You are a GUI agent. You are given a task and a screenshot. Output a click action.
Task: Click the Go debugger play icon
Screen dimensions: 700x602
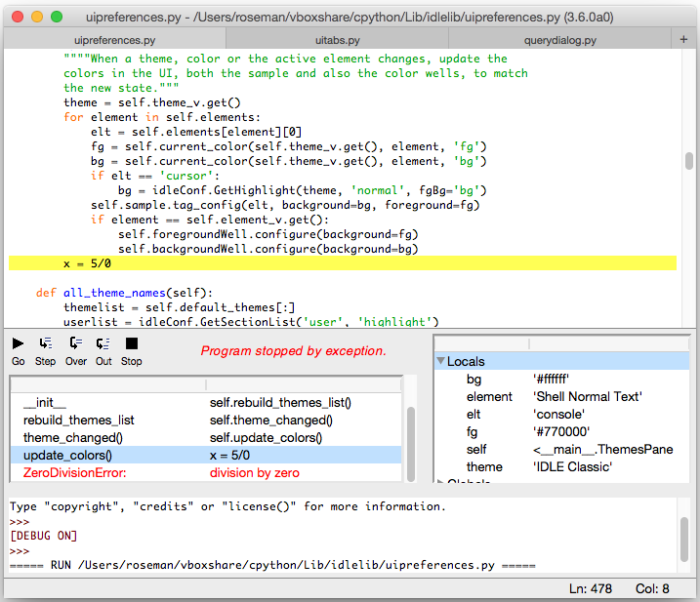point(18,343)
